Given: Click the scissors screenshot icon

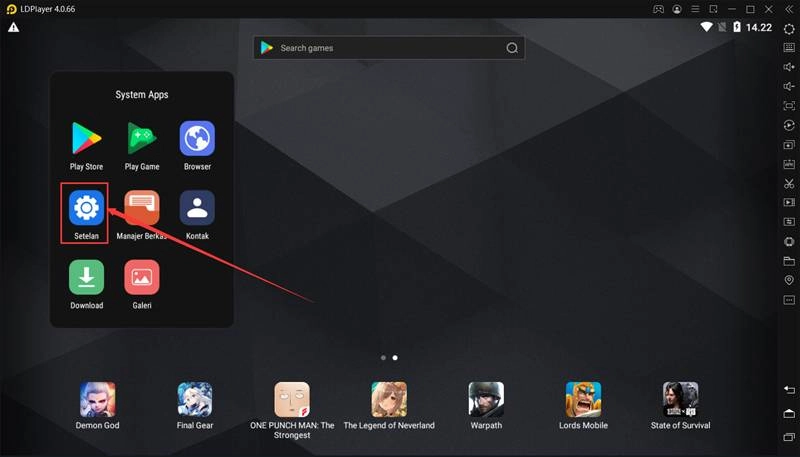Looking at the screenshot, I should 789,184.
